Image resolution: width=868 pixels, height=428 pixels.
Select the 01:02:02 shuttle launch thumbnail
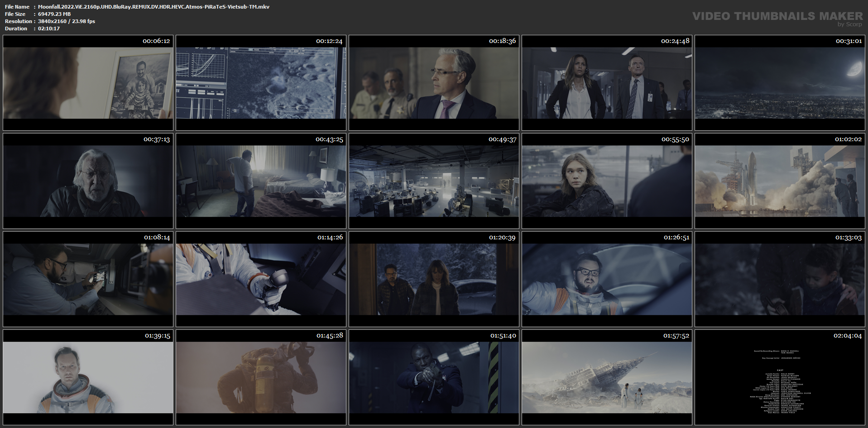(780, 181)
